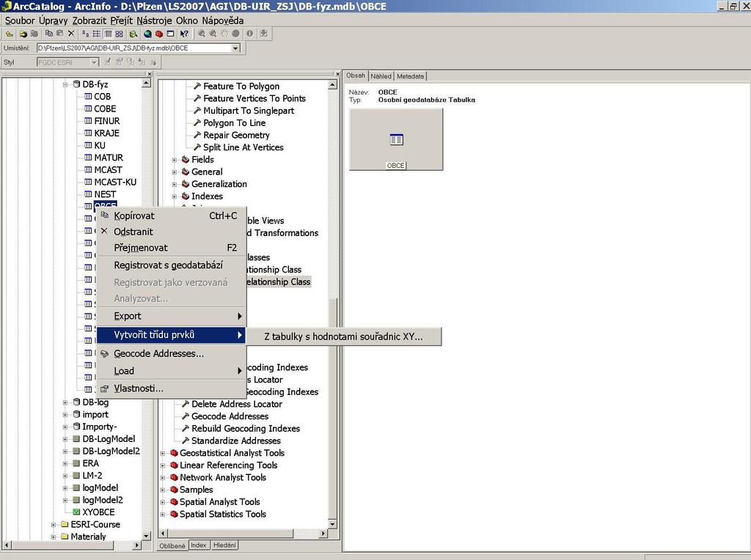Expand Network Analyst Tools toolbox
The height and width of the screenshot is (560, 751).
163,478
